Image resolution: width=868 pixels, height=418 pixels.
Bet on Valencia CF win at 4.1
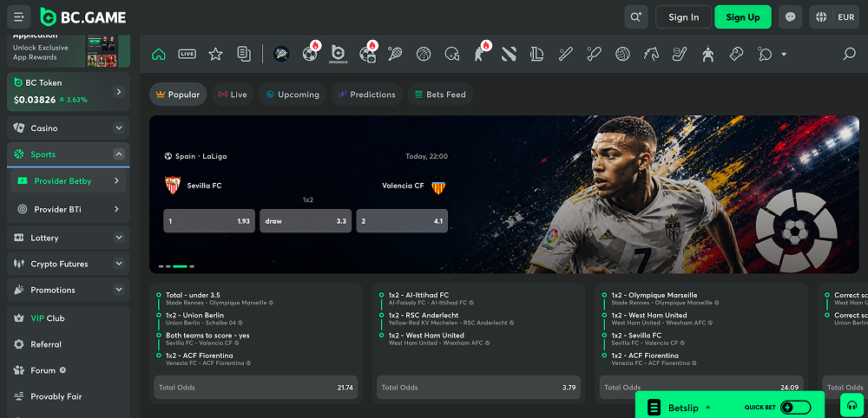402,220
